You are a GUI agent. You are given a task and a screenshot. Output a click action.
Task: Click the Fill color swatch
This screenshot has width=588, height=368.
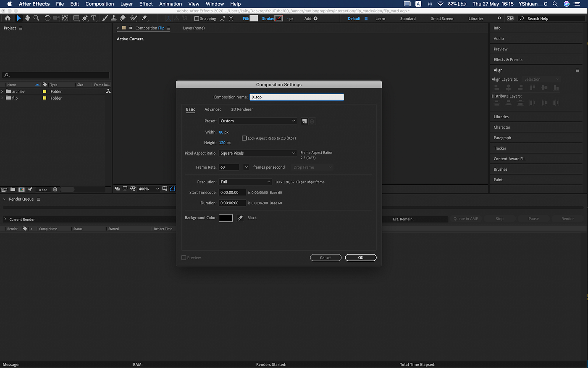click(254, 19)
